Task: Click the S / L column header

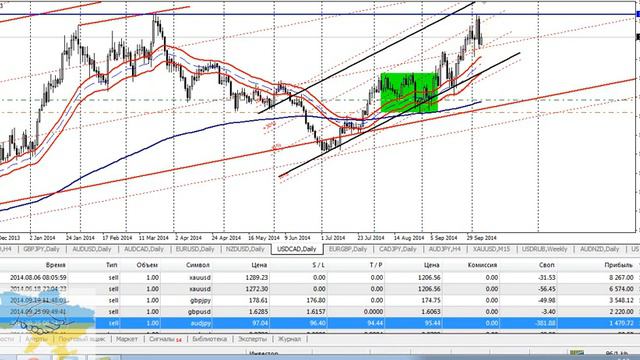Action: point(318,265)
